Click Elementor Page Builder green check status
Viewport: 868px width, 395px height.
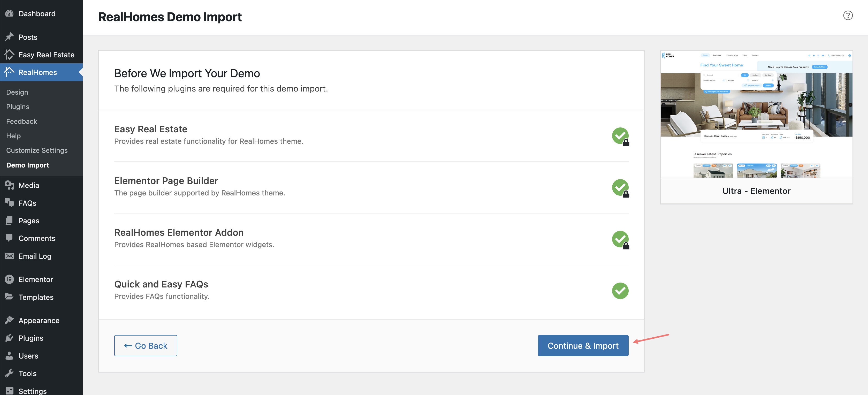click(620, 187)
